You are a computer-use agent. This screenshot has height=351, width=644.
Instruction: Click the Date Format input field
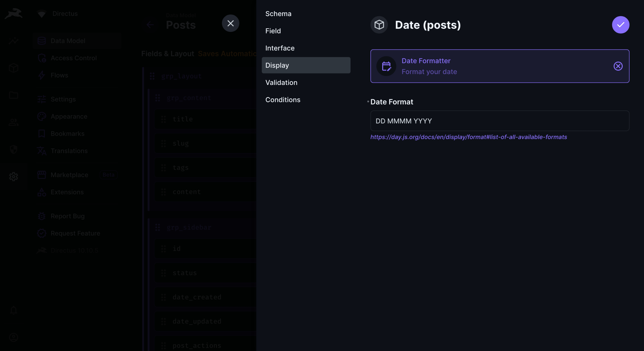click(500, 121)
